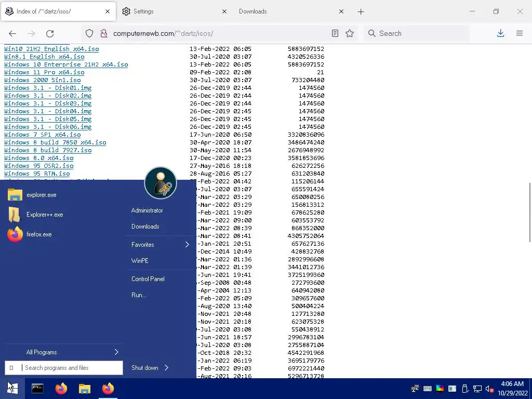Screen dimensions: 532x399
Task: Click the forward navigation arrow
Action: click(x=31, y=33)
